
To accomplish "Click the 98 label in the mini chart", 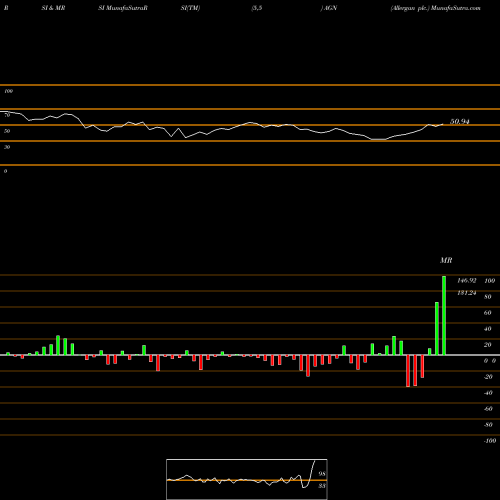I will [x=322, y=474].
